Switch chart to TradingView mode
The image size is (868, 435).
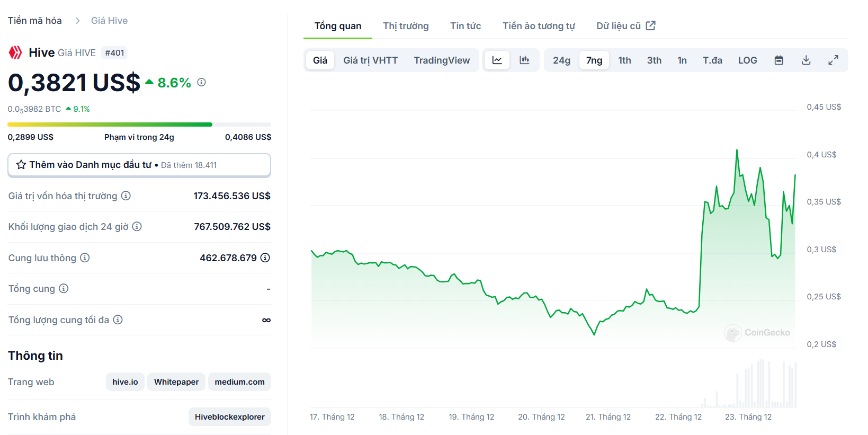click(442, 60)
